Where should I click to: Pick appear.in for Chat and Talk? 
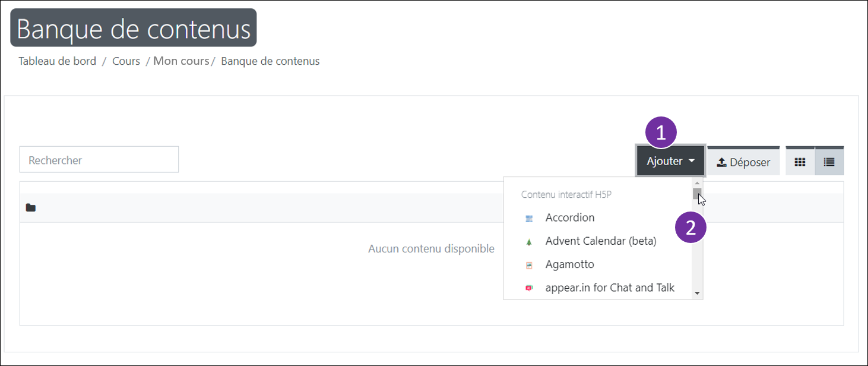610,288
